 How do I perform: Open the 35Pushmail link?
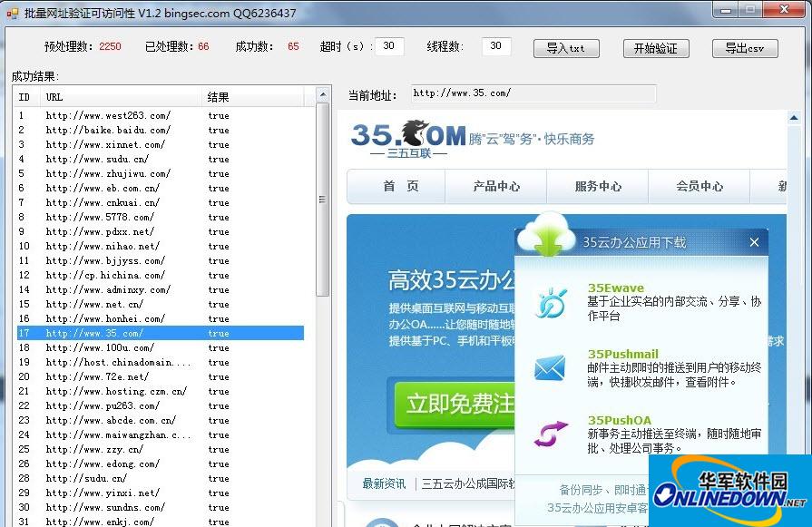tap(623, 354)
